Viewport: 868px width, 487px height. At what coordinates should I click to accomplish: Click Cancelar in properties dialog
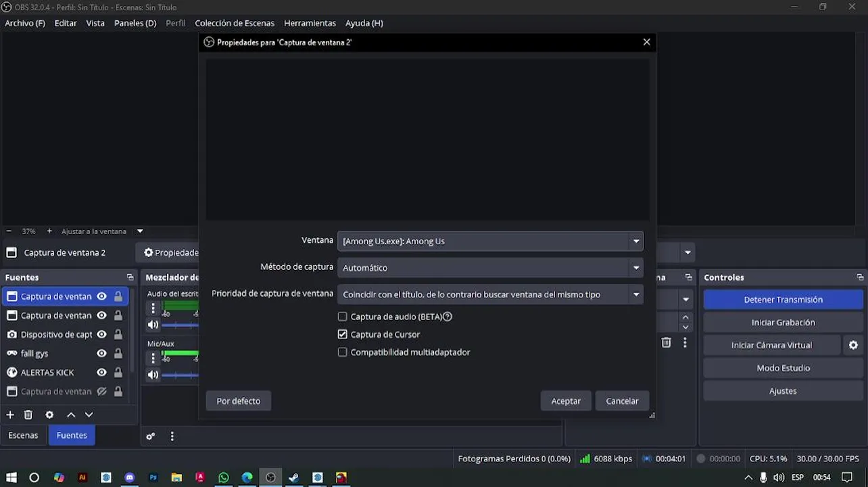(622, 401)
